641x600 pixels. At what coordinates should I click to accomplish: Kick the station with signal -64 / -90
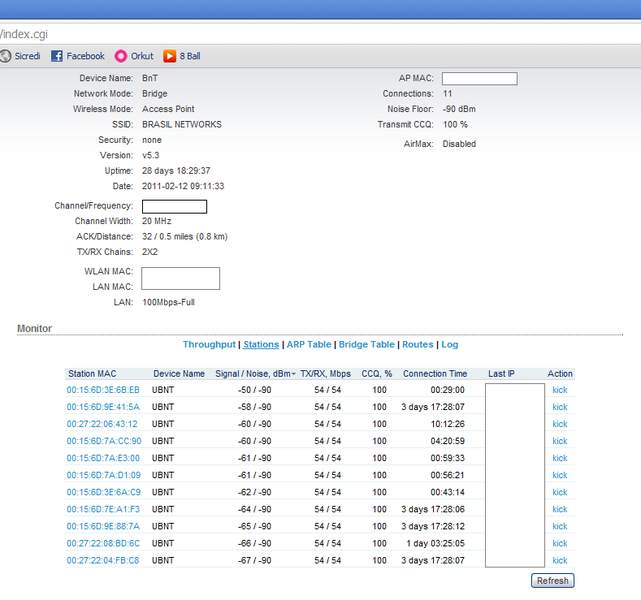click(560, 509)
